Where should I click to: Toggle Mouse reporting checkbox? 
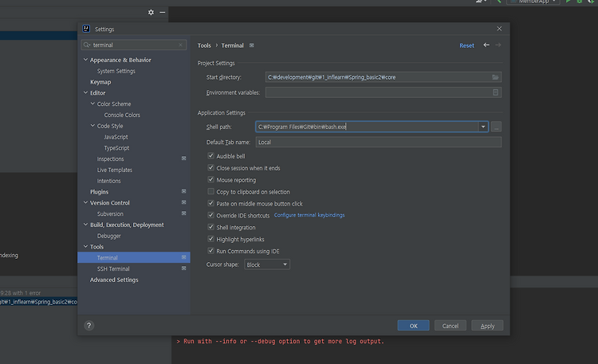211,179
